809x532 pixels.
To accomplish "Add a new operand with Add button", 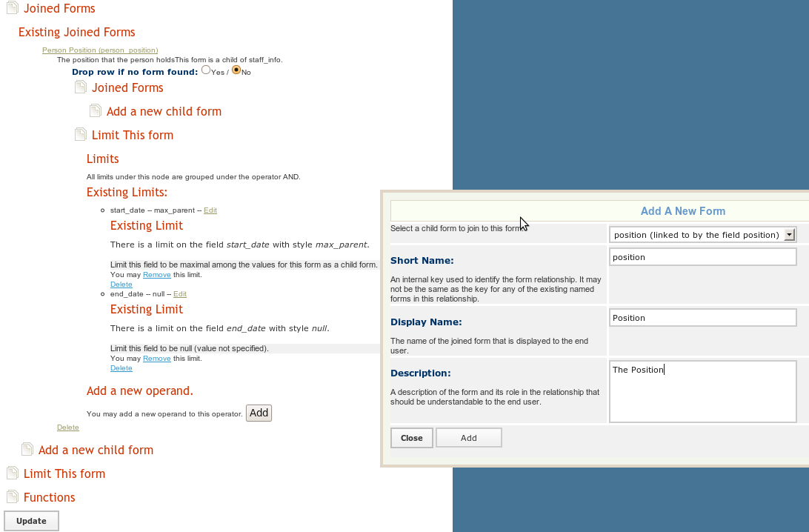I will [x=259, y=413].
